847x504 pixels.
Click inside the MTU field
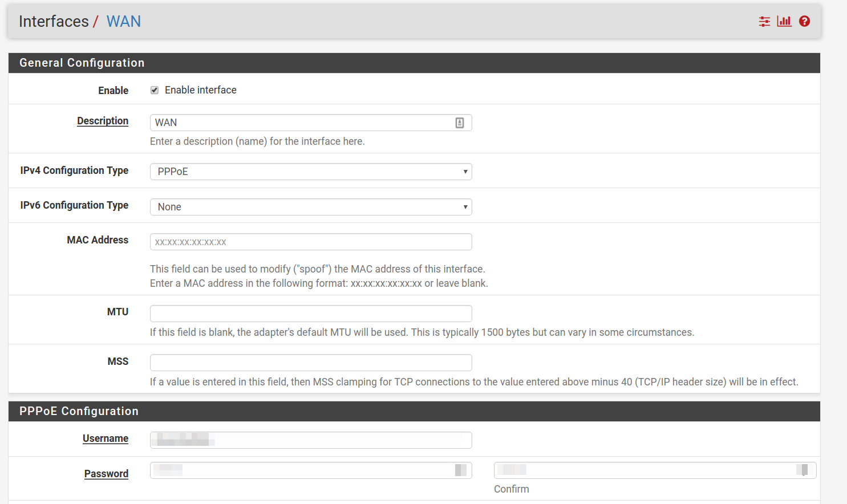311,313
